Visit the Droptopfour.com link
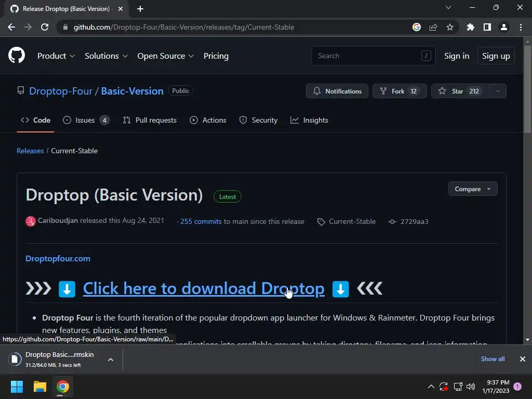The height and width of the screenshot is (399, 532). click(58, 259)
